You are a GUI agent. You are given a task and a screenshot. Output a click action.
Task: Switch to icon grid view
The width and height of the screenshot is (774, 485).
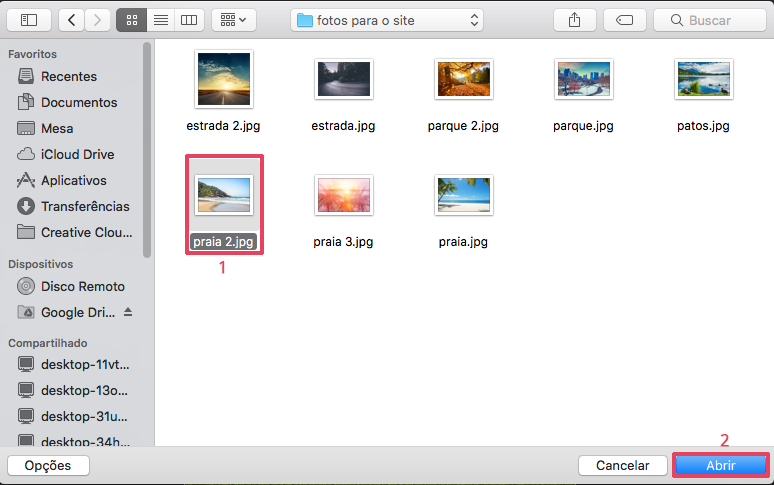pyautogui.click(x=131, y=20)
